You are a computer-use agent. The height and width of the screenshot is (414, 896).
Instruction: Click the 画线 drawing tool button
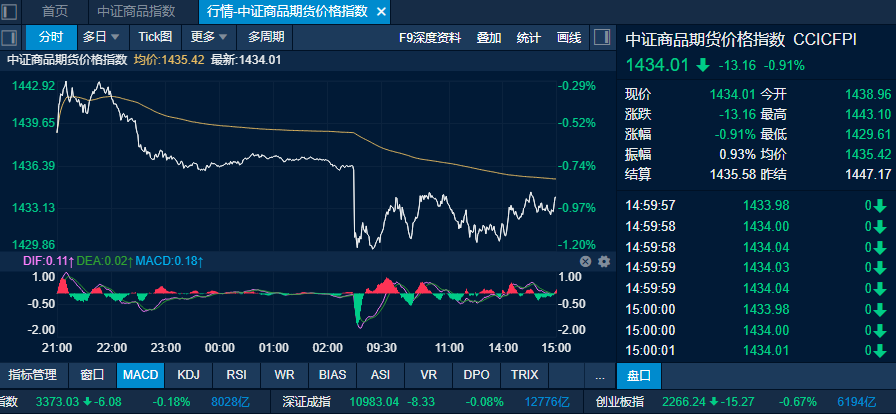pyautogui.click(x=568, y=37)
